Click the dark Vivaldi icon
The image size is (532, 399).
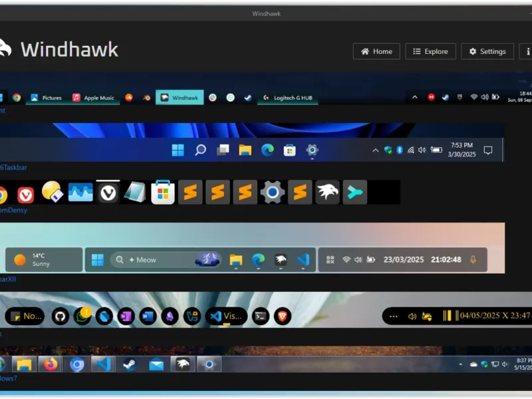click(108, 193)
